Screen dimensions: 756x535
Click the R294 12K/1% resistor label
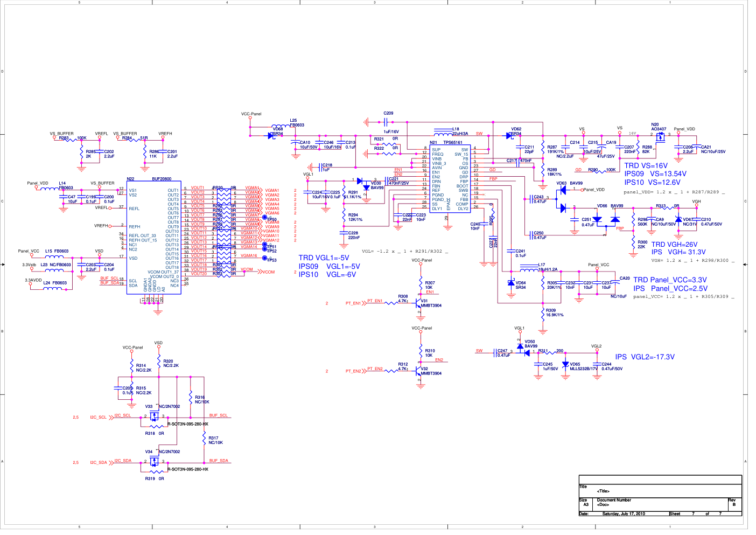355,218
